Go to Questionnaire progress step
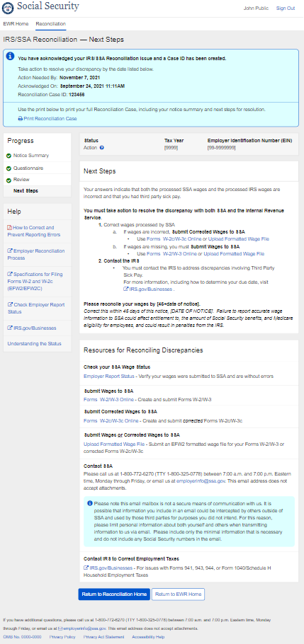 (x=28, y=168)
